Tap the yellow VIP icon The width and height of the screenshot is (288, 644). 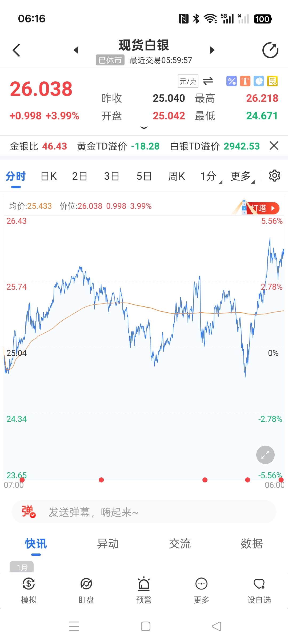pos(272,81)
